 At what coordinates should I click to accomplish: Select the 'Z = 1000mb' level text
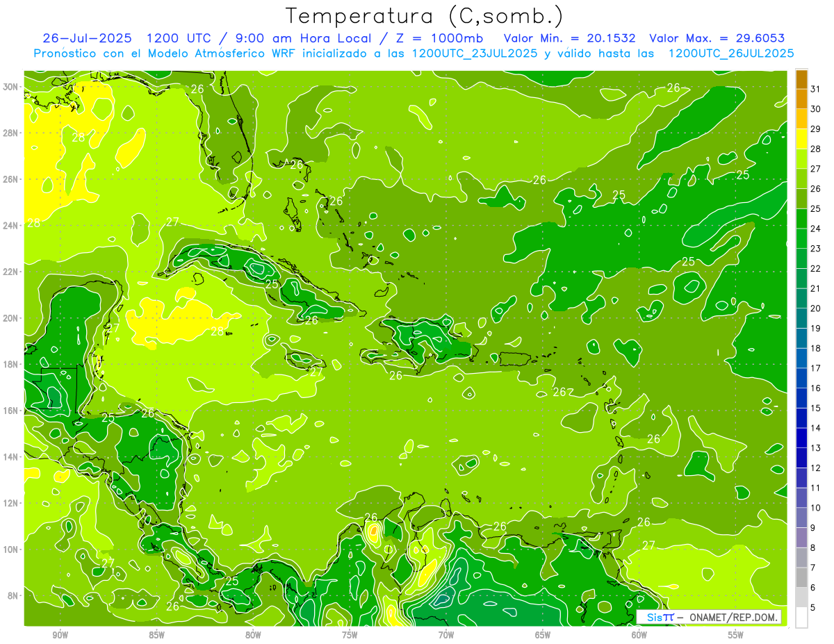[440, 38]
